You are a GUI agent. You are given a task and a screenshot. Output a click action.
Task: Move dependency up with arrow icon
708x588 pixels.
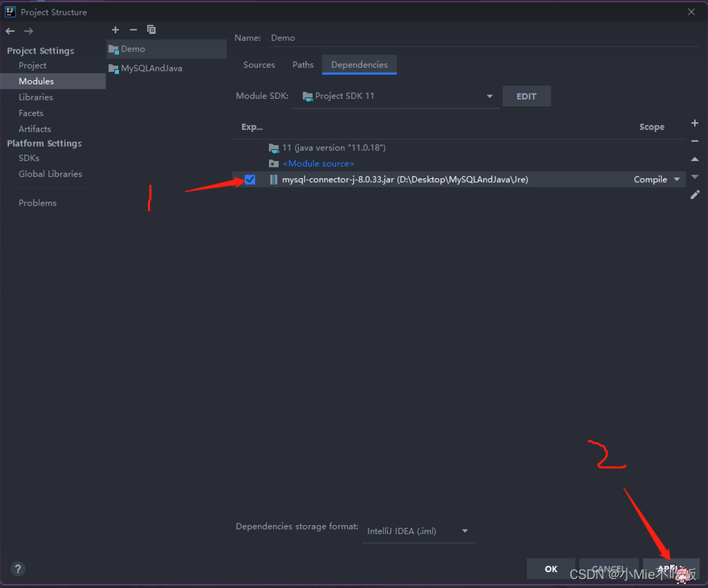[695, 159]
